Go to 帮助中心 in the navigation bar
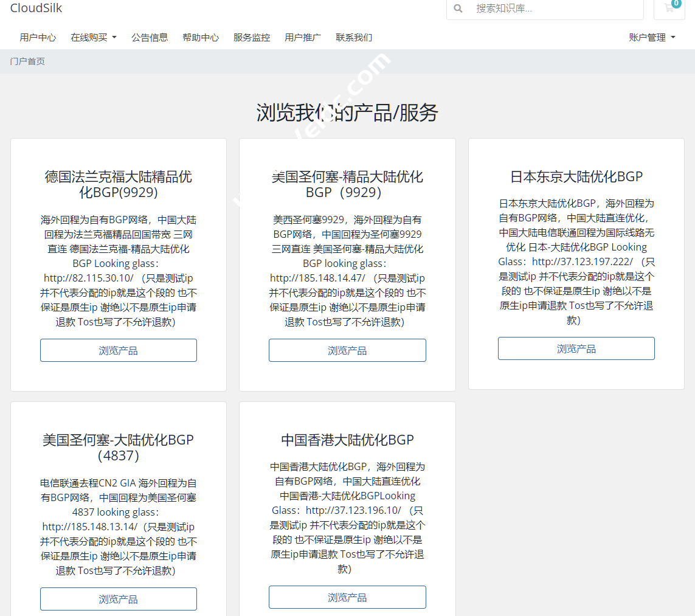The height and width of the screenshot is (616, 695). [x=201, y=37]
